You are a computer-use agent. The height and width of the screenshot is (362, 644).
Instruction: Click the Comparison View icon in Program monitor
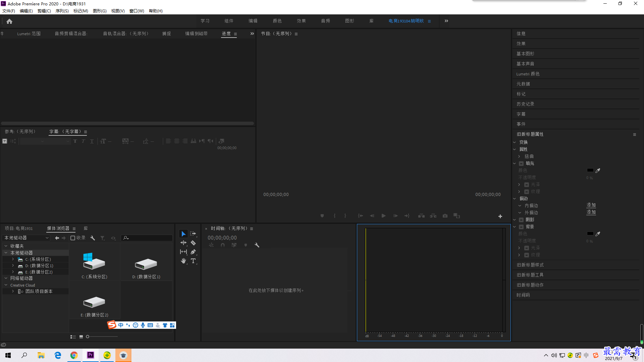457,216
